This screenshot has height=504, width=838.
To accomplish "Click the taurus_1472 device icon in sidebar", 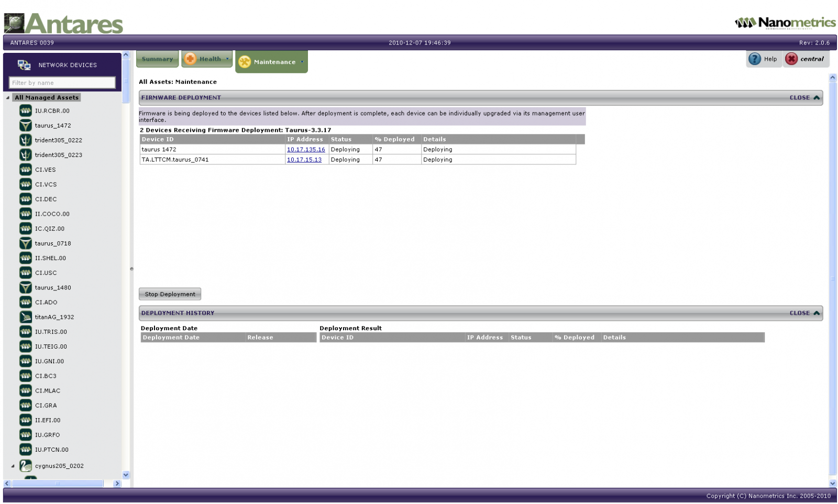I will [x=26, y=125].
